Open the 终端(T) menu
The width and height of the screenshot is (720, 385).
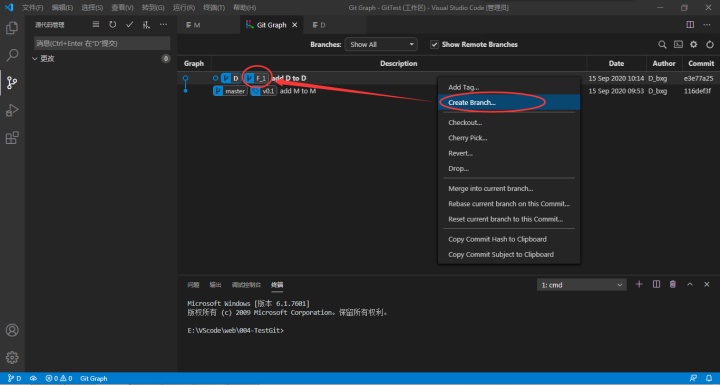click(x=214, y=8)
